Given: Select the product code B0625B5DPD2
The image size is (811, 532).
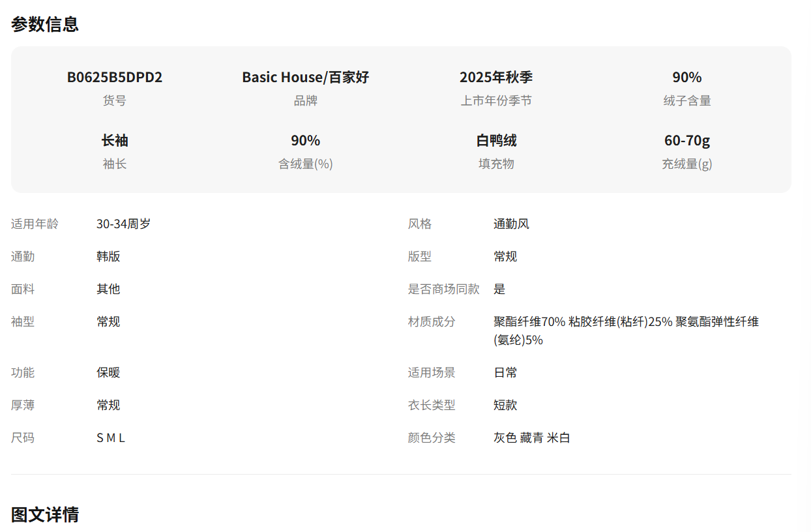Looking at the screenshot, I should (x=115, y=77).
